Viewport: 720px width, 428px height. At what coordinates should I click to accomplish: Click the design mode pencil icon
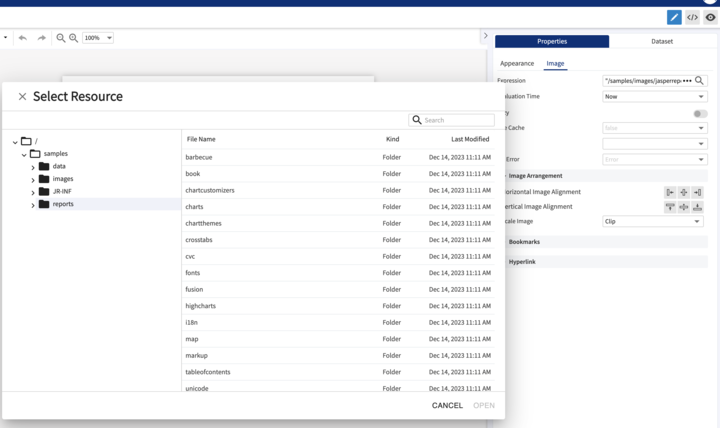coord(674,17)
